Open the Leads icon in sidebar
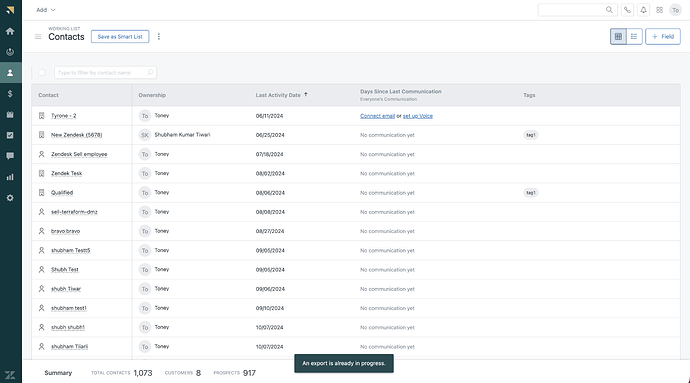 coord(10,52)
